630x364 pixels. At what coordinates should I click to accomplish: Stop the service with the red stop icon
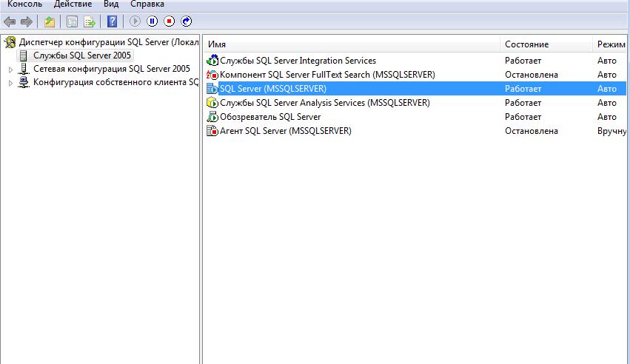tap(169, 21)
